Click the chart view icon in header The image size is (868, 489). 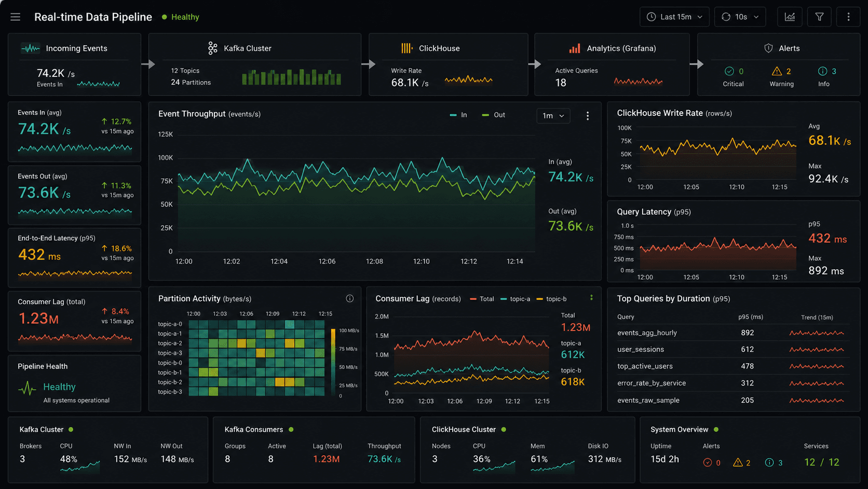[x=790, y=17]
